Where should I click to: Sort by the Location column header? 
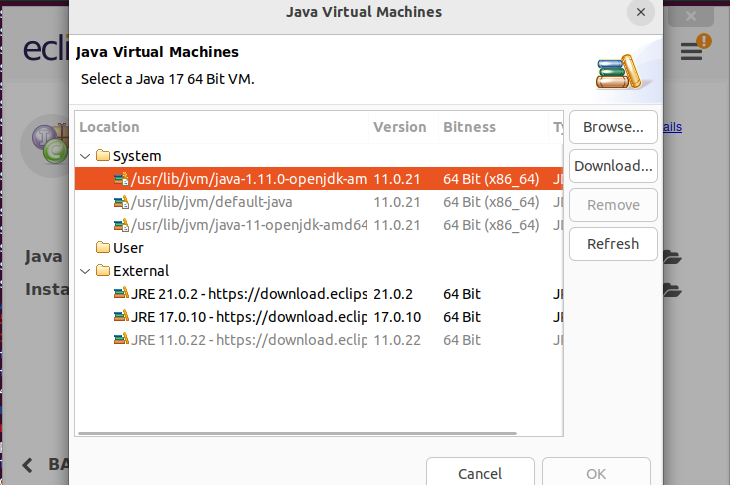coord(222,127)
